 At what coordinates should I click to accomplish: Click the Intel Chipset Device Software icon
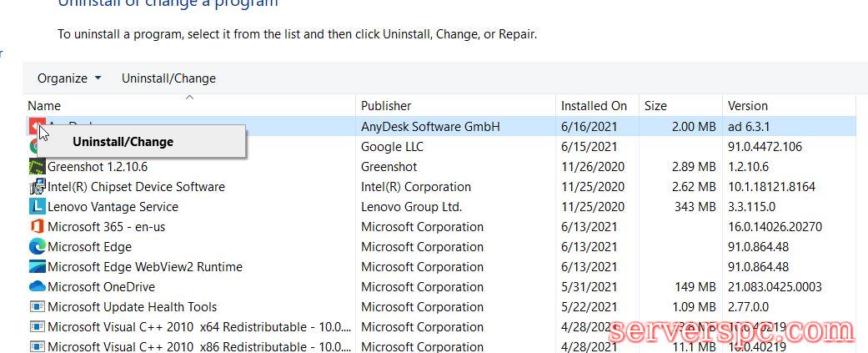tap(37, 187)
